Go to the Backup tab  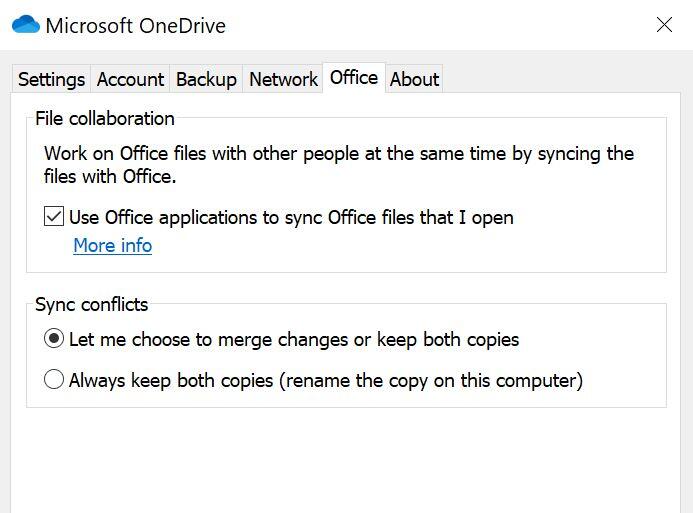coord(206,79)
